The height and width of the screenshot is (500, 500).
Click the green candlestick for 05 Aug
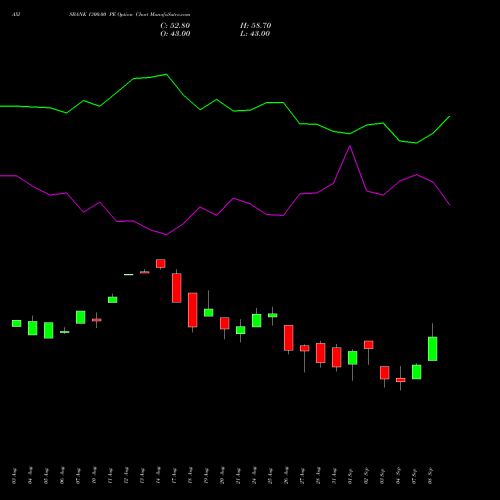coord(49,330)
